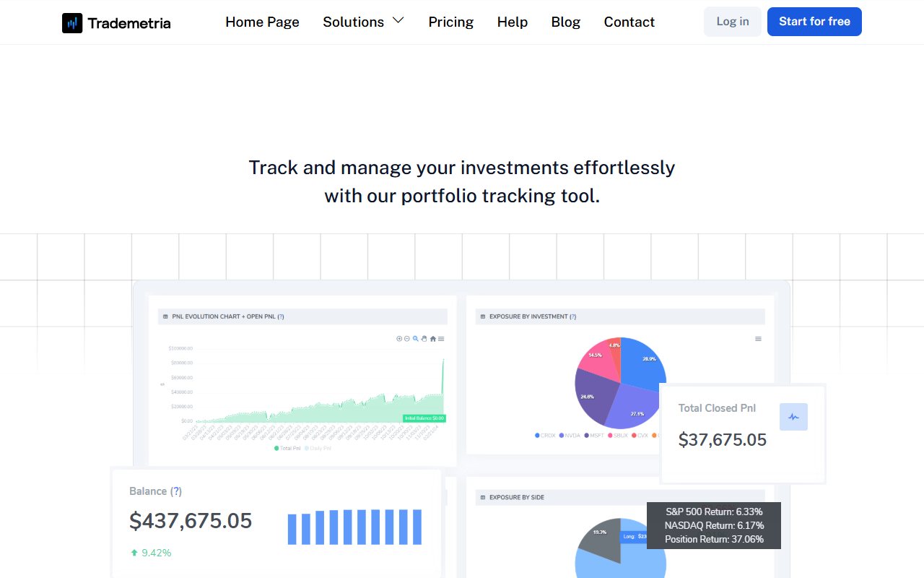Screen dimensions: 924x578
Task: Click the pulse icon on Total Closed Pnl card
Action: 793,417
